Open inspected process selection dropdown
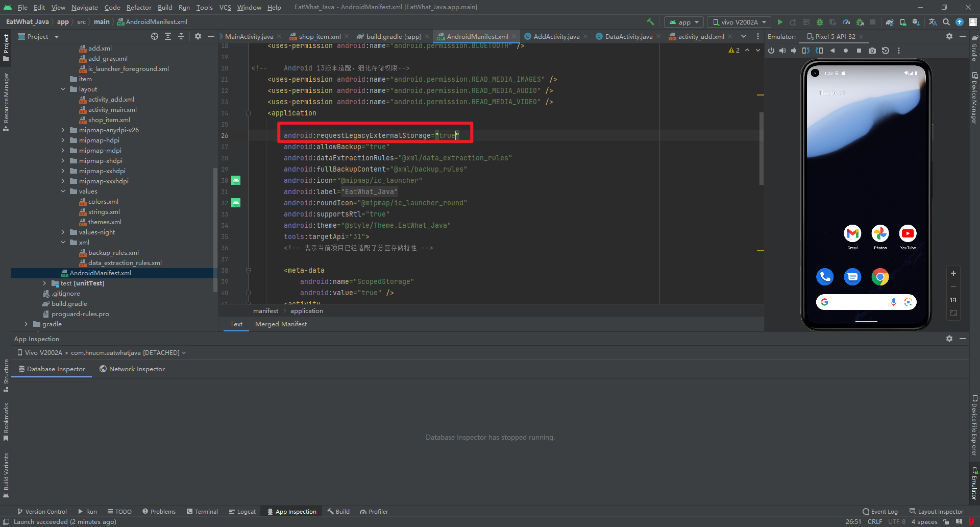Viewport: 980px width, 527px height. pos(102,353)
